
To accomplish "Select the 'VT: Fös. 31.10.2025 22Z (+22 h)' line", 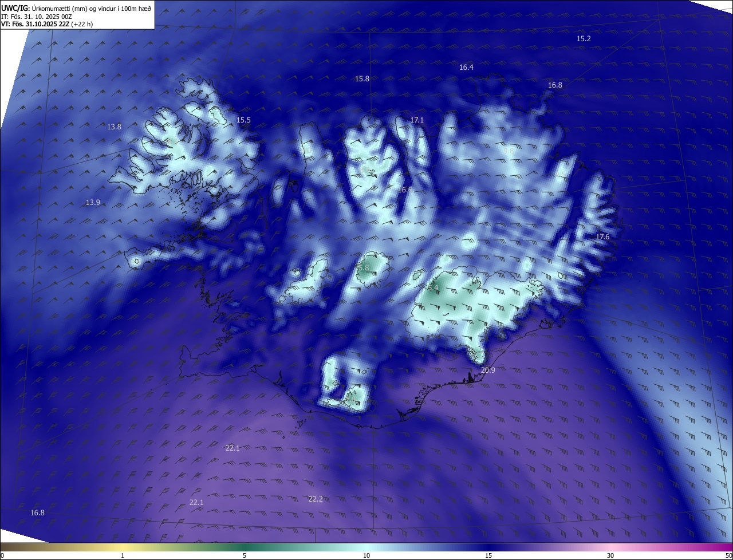I will pyautogui.click(x=47, y=24).
